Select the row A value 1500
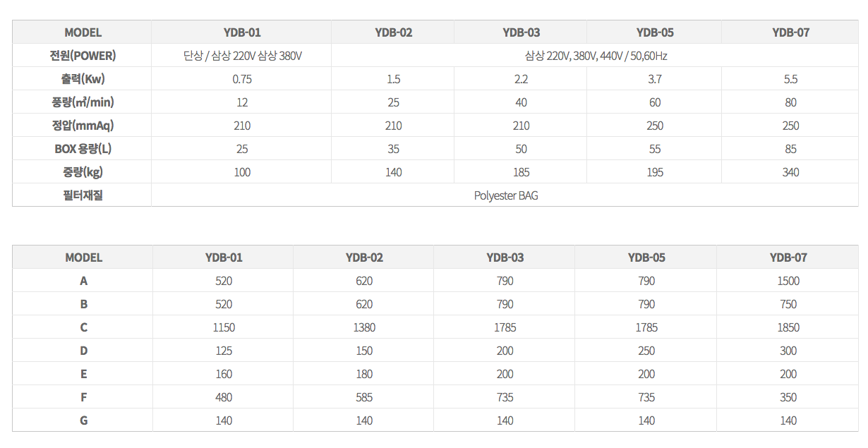The width and height of the screenshot is (868, 448). pyautogui.click(x=788, y=281)
